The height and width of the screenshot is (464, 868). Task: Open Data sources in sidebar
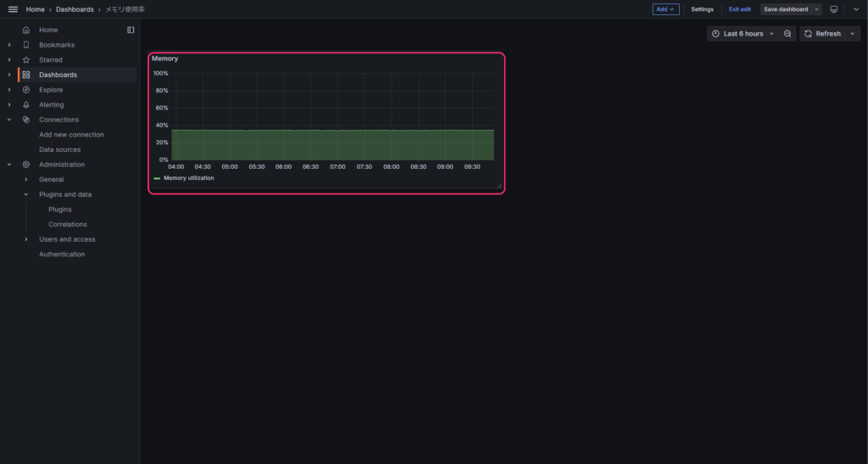59,149
